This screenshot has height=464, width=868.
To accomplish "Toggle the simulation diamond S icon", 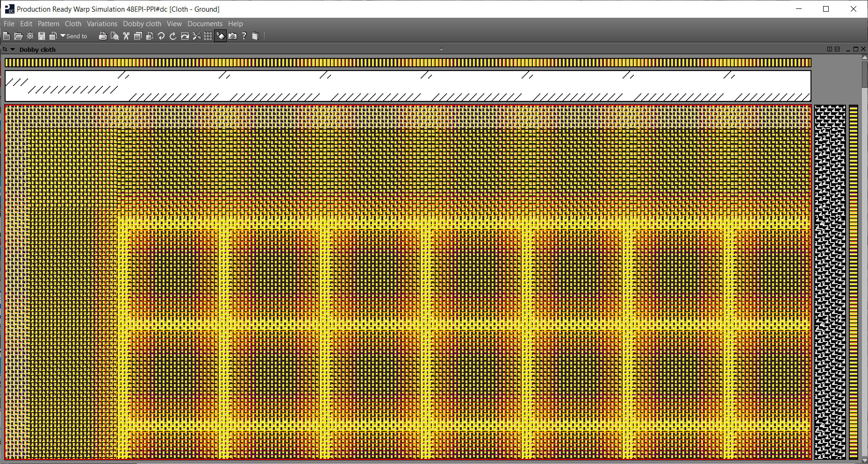I will point(221,36).
